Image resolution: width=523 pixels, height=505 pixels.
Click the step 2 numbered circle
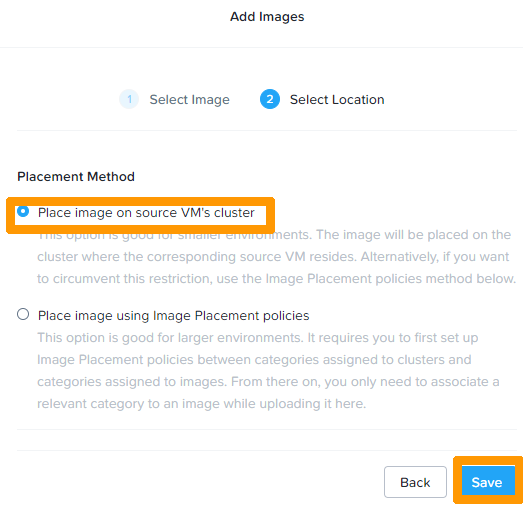(x=270, y=99)
